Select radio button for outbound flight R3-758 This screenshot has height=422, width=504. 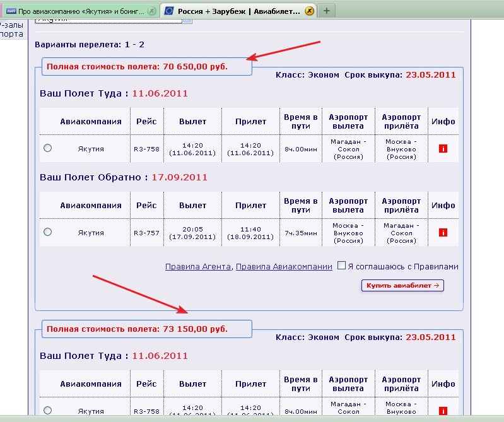pyautogui.click(x=48, y=148)
